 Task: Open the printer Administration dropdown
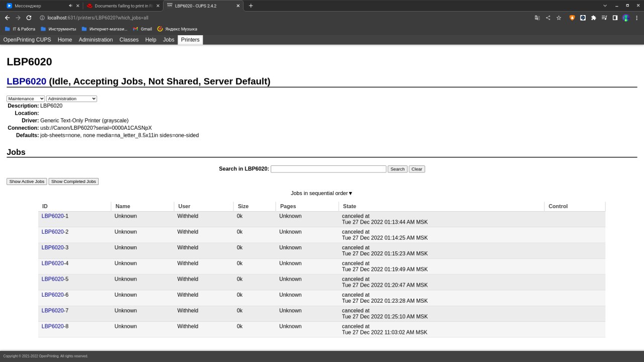click(x=71, y=99)
